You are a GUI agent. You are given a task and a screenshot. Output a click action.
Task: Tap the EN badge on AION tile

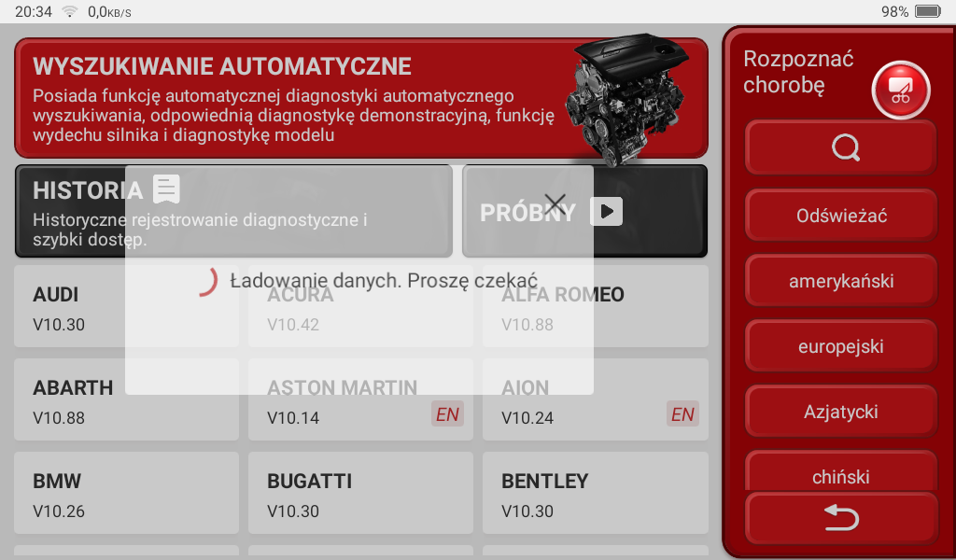(x=682, y=414)
